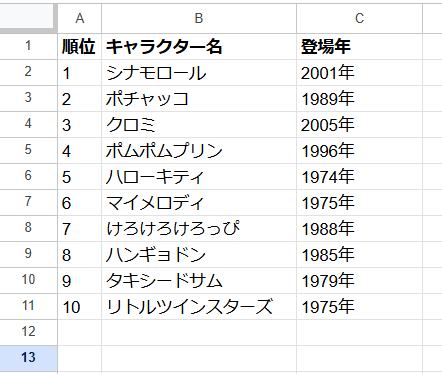Image resolution: width=442 pixels, height=374 pixels.
Task: Click the 2001年 cell
Action: 359,73
